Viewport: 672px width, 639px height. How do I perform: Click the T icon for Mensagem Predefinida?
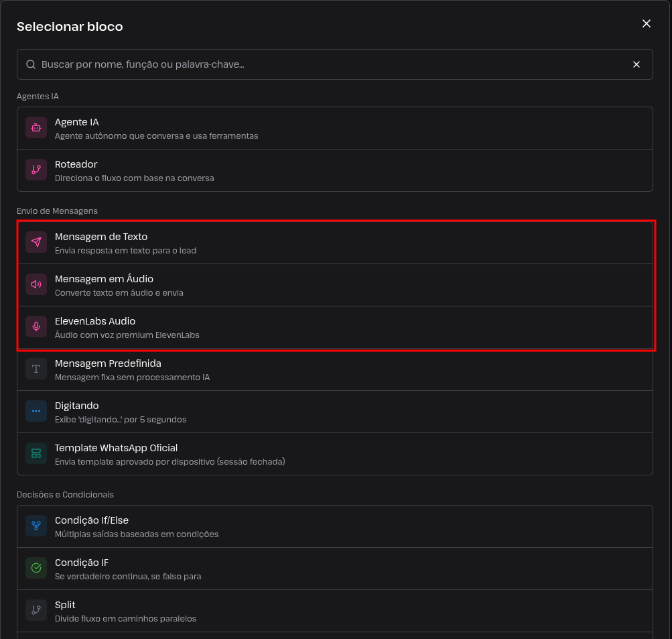36,369
